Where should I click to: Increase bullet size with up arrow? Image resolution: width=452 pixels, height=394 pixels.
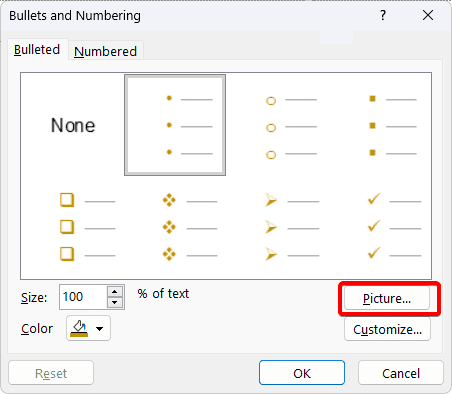click(x=115, y=292)
